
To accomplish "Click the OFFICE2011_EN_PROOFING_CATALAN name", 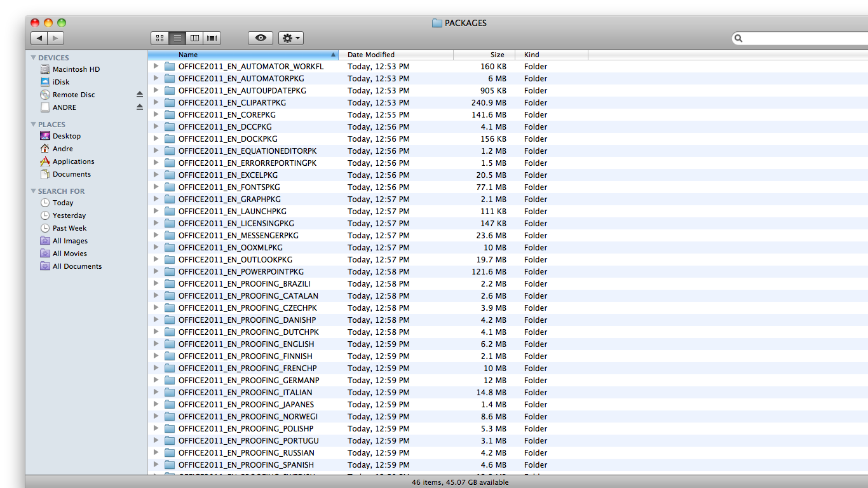I will click(248, 296).
